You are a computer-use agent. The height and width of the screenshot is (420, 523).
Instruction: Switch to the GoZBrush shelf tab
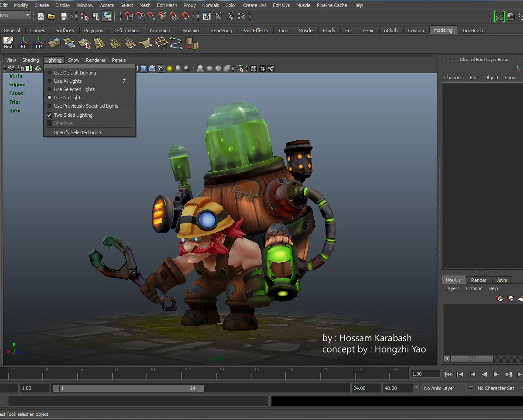pos(473,30)
